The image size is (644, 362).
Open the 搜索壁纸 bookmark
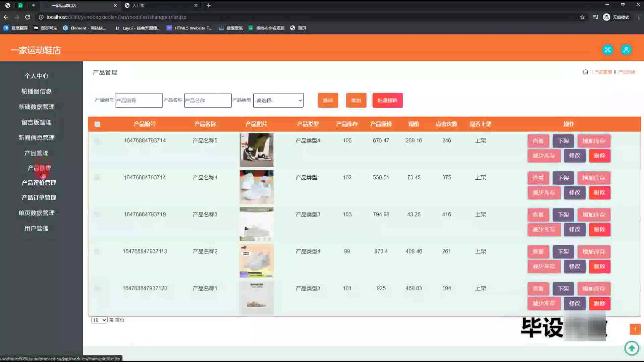click(x=231, y=28)
